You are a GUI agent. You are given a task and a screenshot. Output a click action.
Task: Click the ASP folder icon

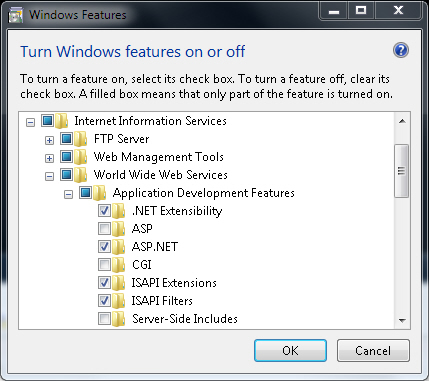tap(119, 229)
